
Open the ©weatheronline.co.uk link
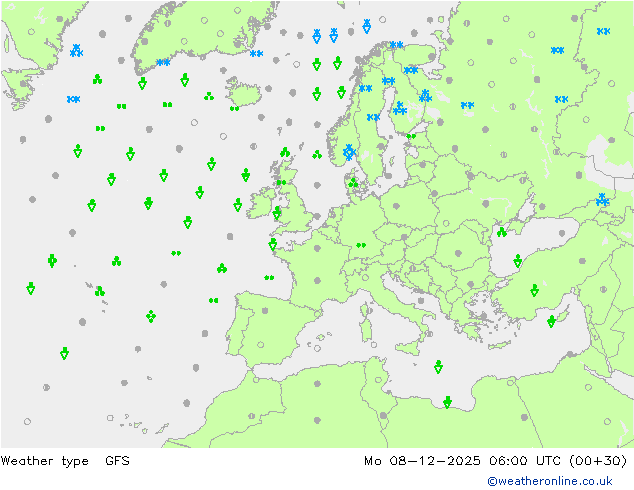tap(550, 481)
